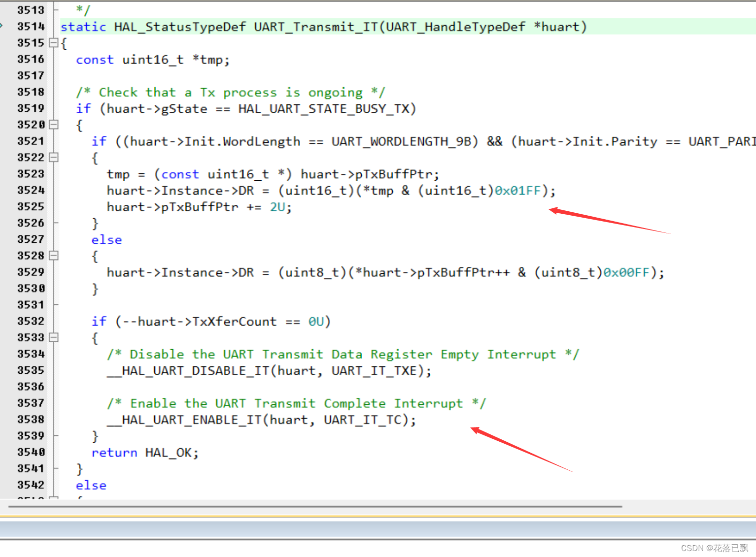Click line number 3540 in the gutter

(x=31, y=452)
